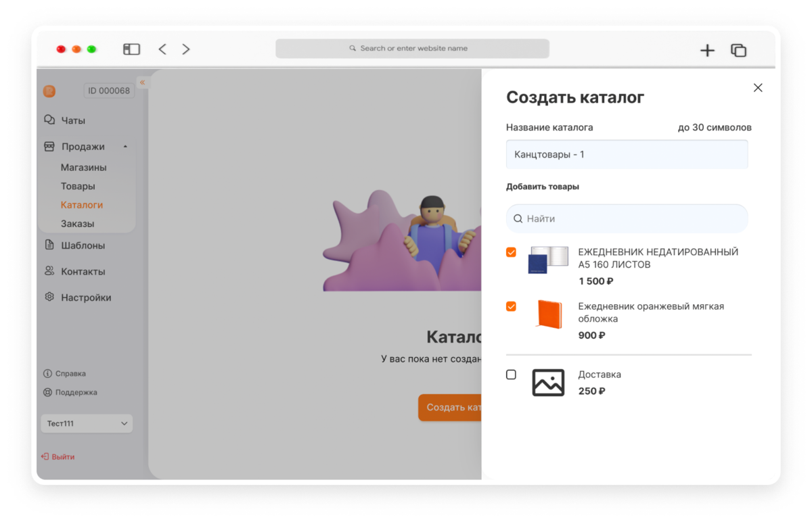
Task: Open Настройки gear icon
Action: 49,297
